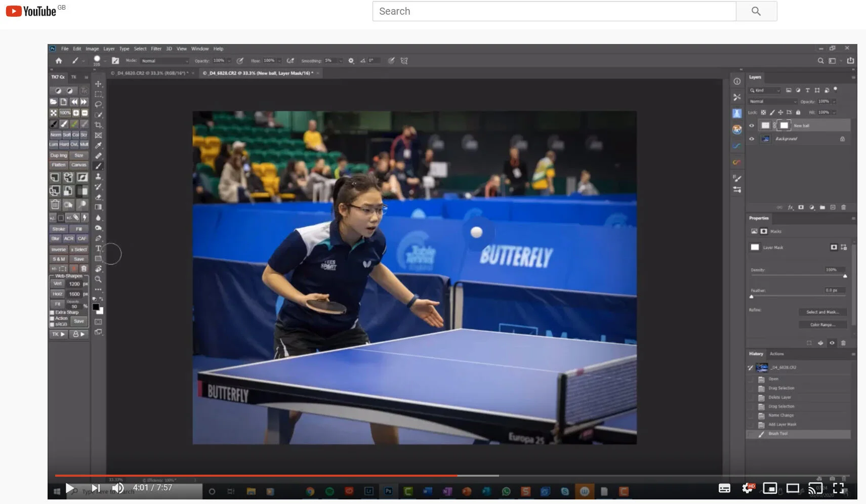Enter YouTube fullscreen mode
Screen dimensions: 866x504
(839, 488)
